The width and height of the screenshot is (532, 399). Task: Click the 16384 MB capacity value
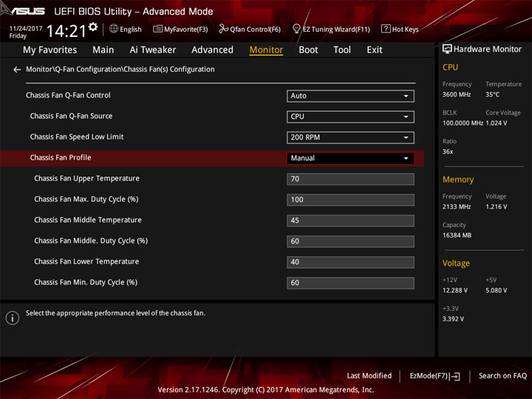pos(457,235)
